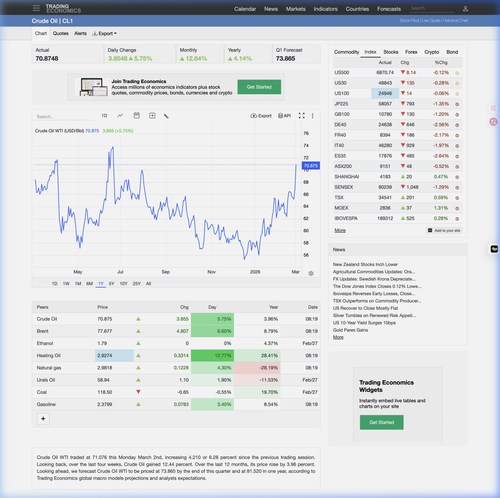The height and width of the screenshot is (498, 500).
Task: Open 'Gold Pares Gains' news item
Action: 350,330
